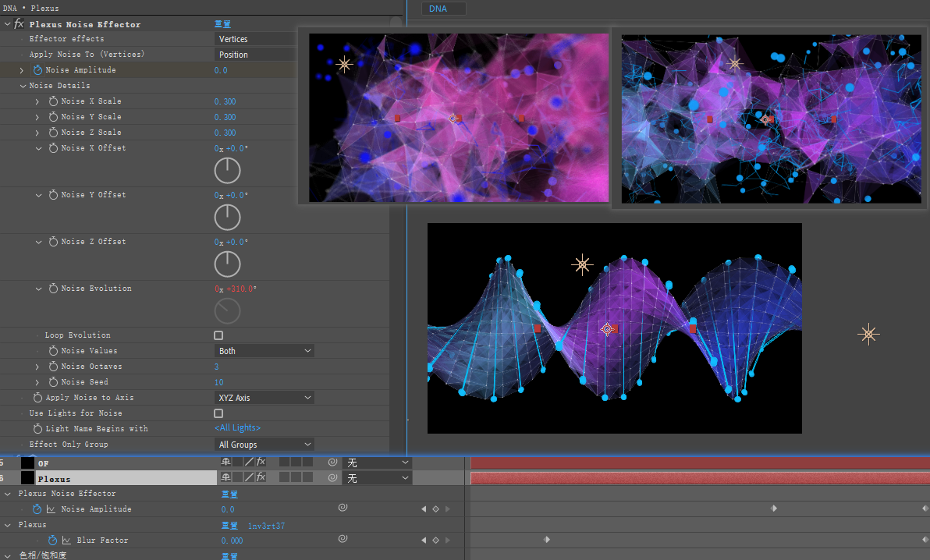Open the Apply Noise to Axis dropdown

264,398
